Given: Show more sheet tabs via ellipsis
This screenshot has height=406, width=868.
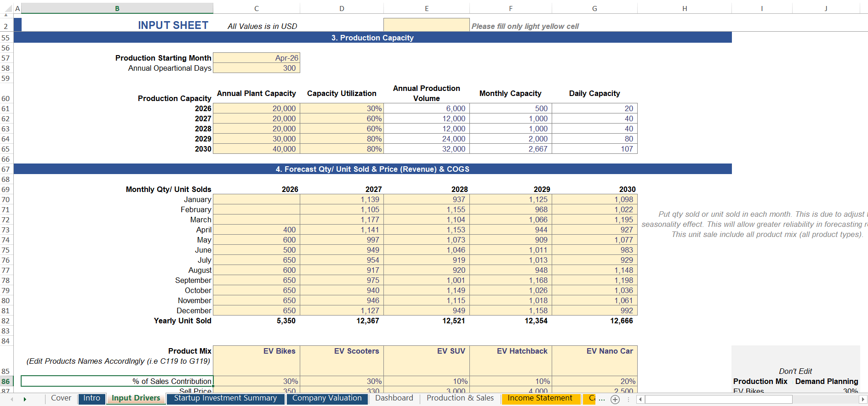Looking at the screenshot, I should click(602, 400).
